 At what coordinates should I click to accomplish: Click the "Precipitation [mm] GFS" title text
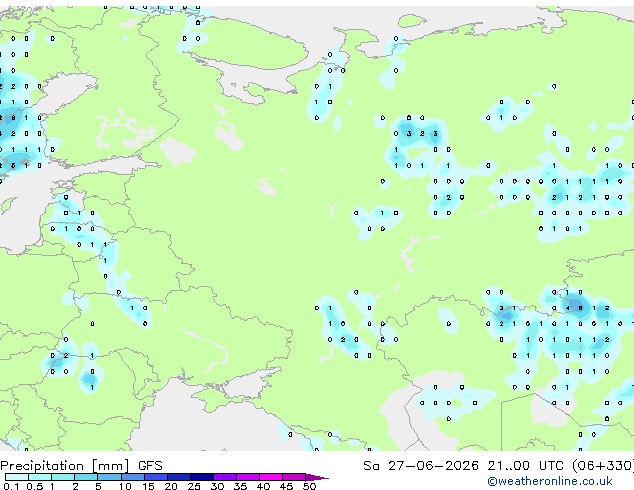pyautogui.click(x=81, y=466)
